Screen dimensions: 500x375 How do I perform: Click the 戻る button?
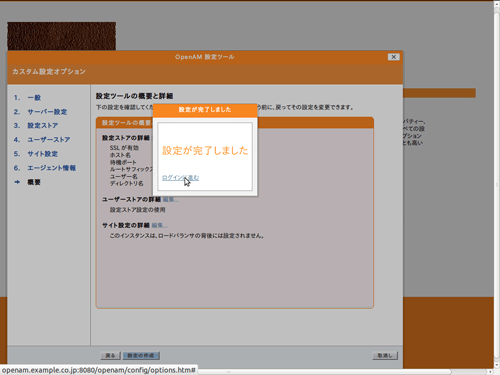(x=110, y=356)
